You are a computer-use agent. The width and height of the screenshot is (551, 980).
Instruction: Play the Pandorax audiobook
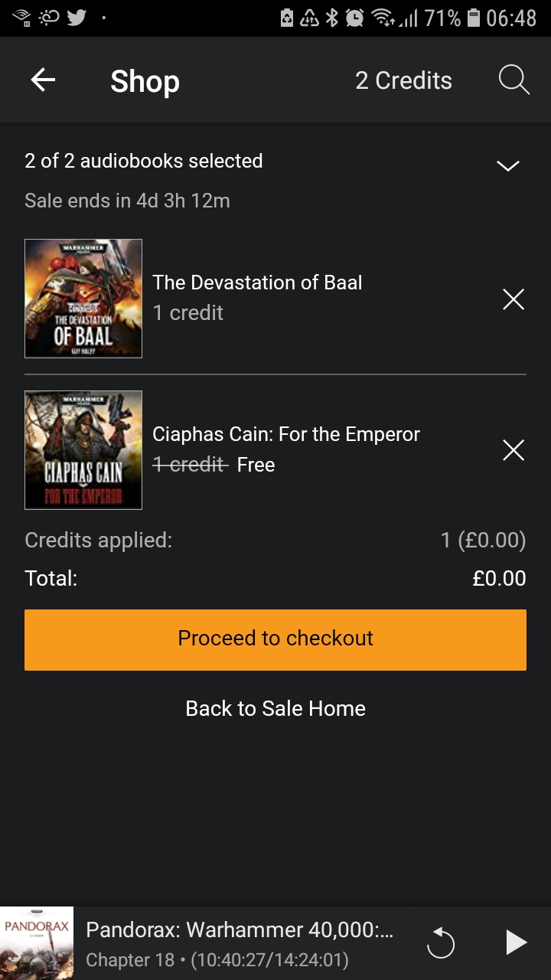pyautogui.click(x=517, y=942)
